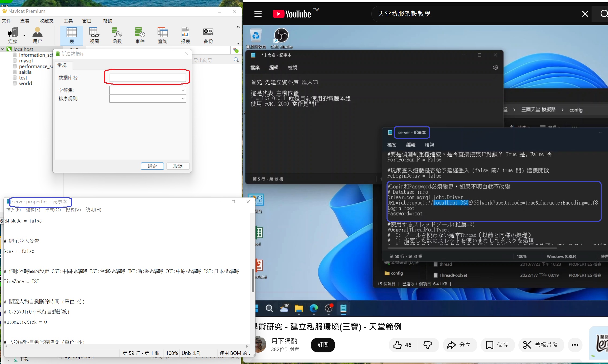Click the vertical scrollbar in server.properties Notepad
Screen dimensions: 608x364
253,280
